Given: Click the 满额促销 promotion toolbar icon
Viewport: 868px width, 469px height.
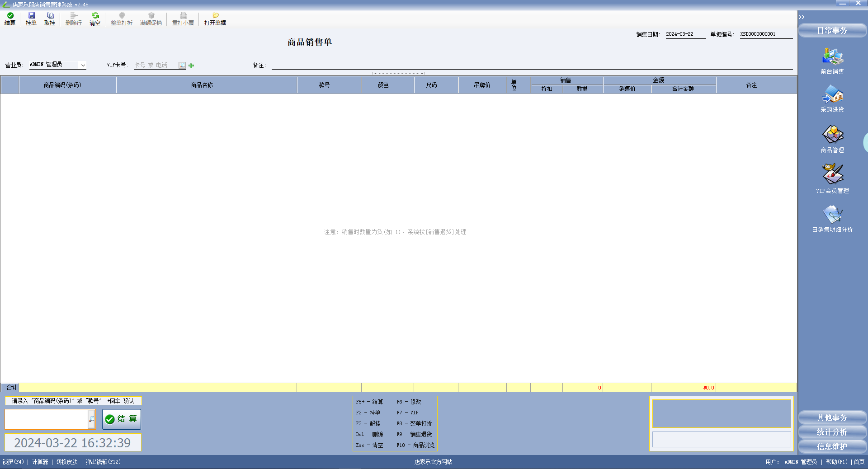Looking at the screenshot, I should [x=151, y=19].
